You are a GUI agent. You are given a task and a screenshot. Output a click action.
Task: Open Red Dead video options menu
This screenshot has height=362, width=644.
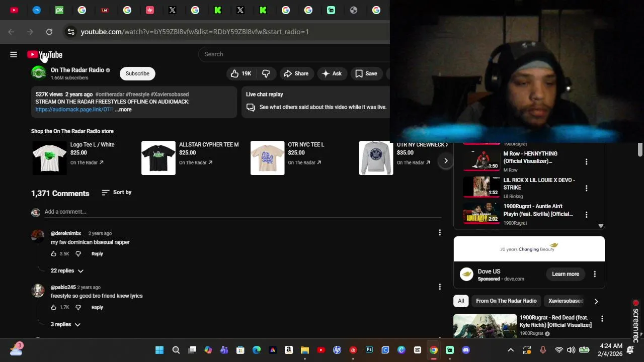(x=602, y=319)
